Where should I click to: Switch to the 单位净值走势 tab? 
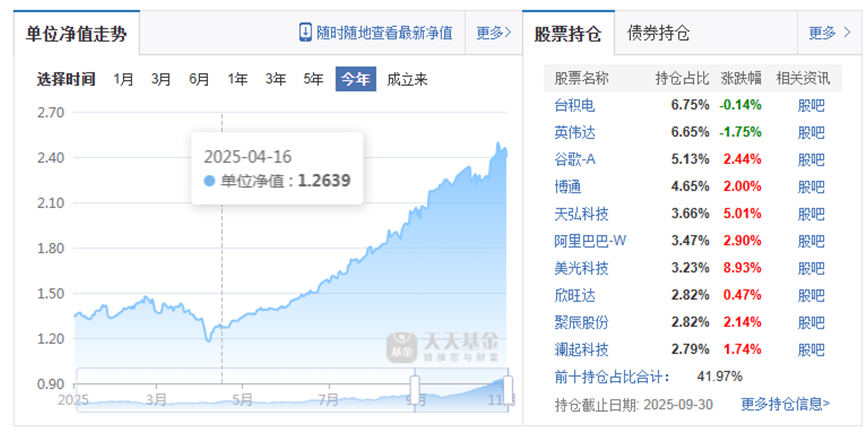[76, 34]
